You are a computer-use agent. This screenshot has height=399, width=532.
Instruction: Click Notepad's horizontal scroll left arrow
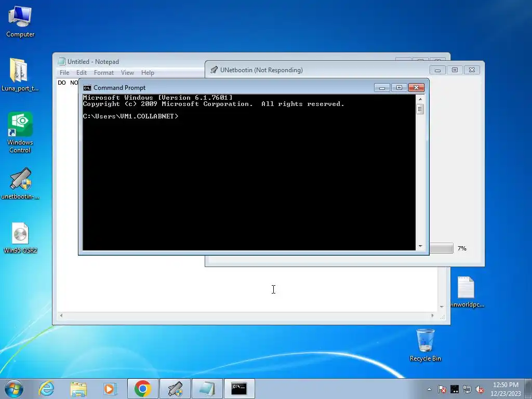(61, 315)
